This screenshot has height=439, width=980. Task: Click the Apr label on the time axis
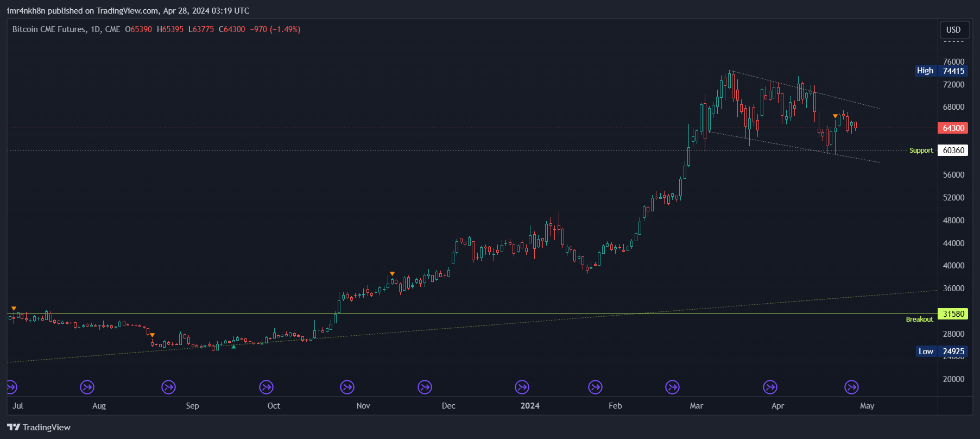tap(777, 406)
